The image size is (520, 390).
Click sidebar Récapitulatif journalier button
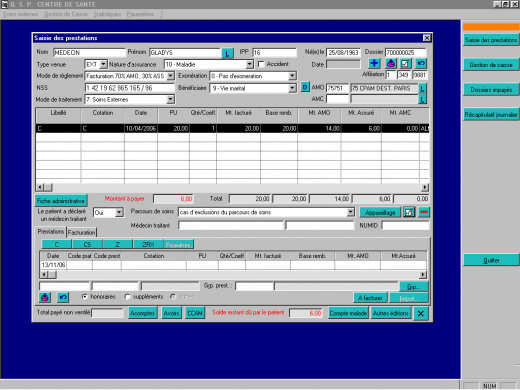coord(491,115)
